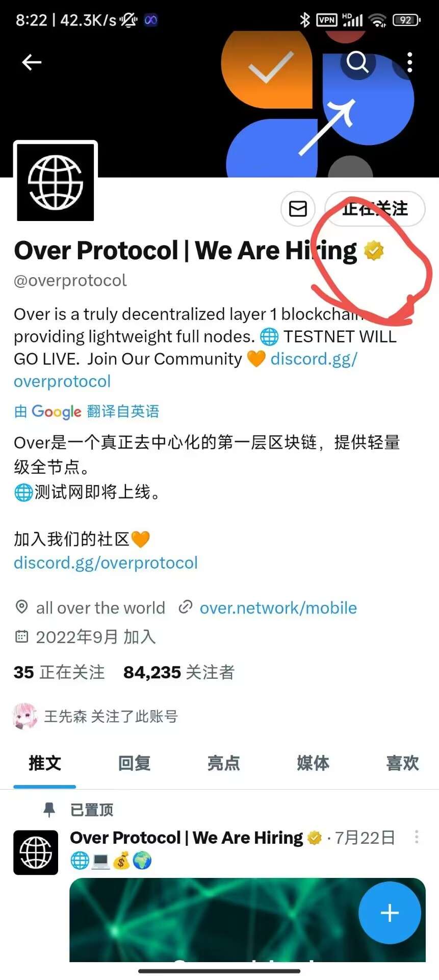Tap the back arrow icon
439x980 pixels.
(32, 62)
